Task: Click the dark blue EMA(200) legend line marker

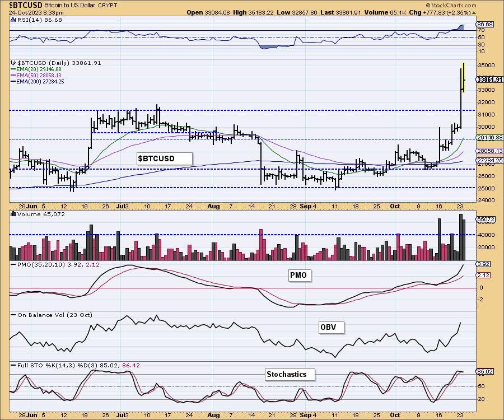Action: click(13, 82)
